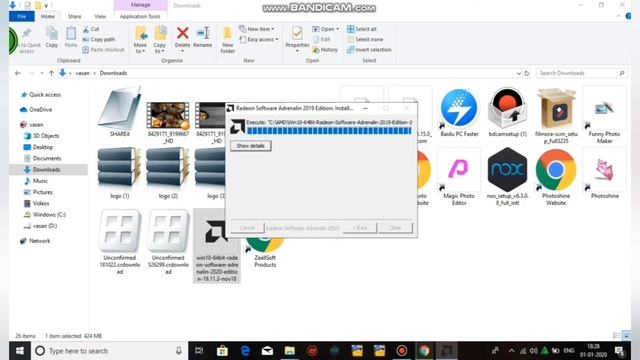This screenshot has width=640, height=360.
Task: Open the View ribbon tab
Action: tap(100, 16)
